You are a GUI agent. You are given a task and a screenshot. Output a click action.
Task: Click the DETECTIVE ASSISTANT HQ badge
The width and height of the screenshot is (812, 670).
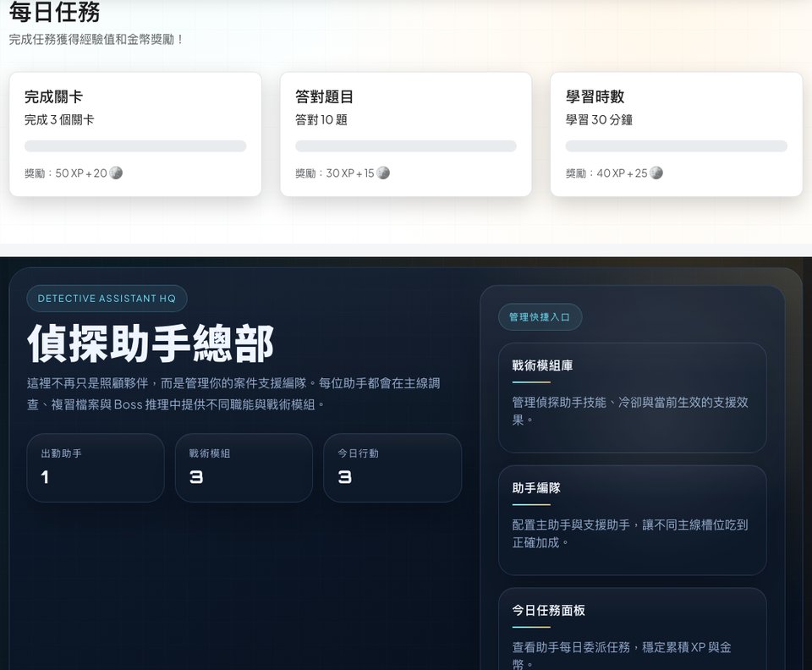(x=107, y=299)
